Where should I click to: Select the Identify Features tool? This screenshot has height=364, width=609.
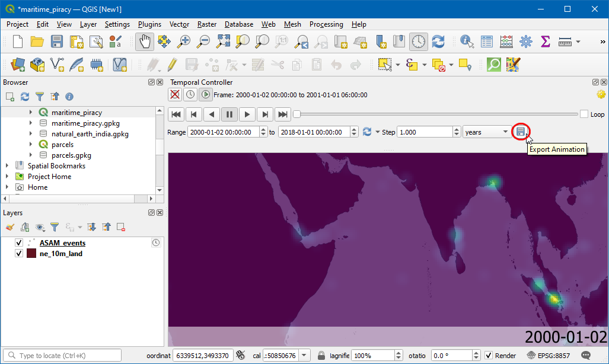click(467, 41)
